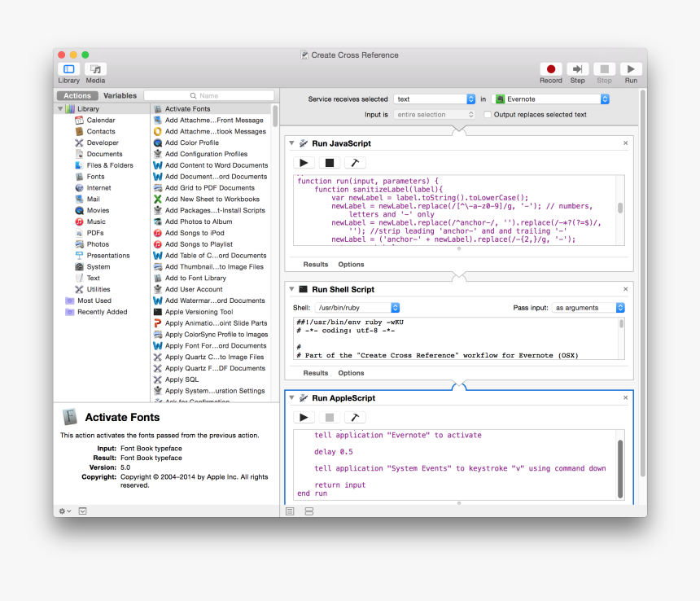The image size is (700, 601).
Task: Toggle the Library panel toolbar button
Action: coord(68,69)
